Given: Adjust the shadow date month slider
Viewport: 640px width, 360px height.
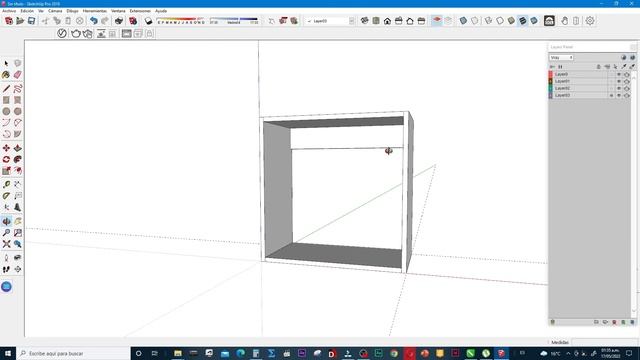Looking at the screenshot, I should (181, 20).
